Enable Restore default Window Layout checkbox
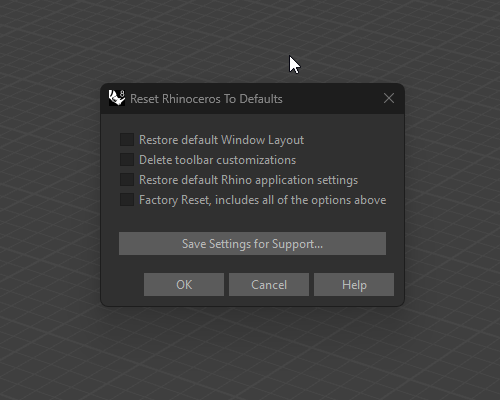Screen dimensions: 500x400 127,140
